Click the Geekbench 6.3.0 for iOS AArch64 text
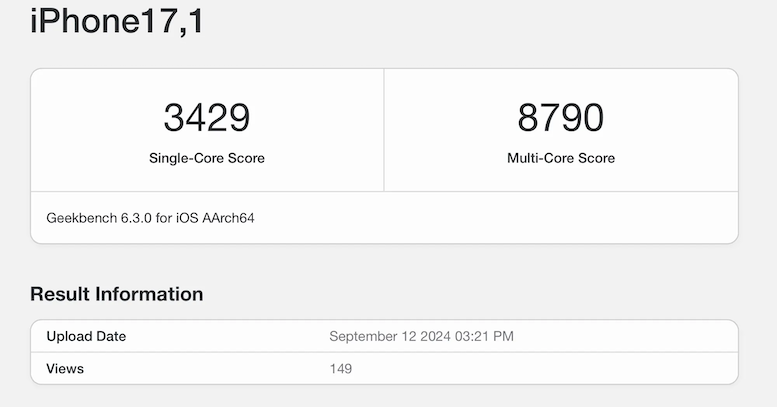This screenshot has width=777, height=407. [150, 218]
